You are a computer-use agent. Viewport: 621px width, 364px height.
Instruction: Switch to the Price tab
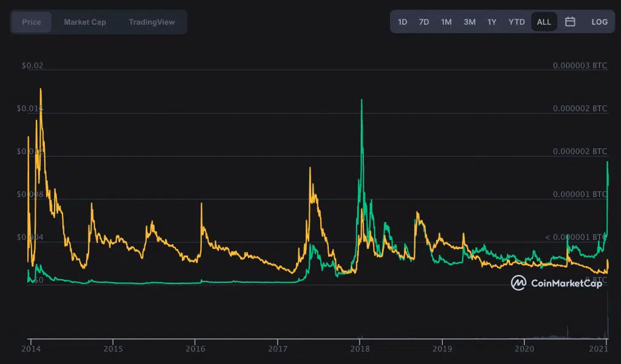[x=32, y=22]
